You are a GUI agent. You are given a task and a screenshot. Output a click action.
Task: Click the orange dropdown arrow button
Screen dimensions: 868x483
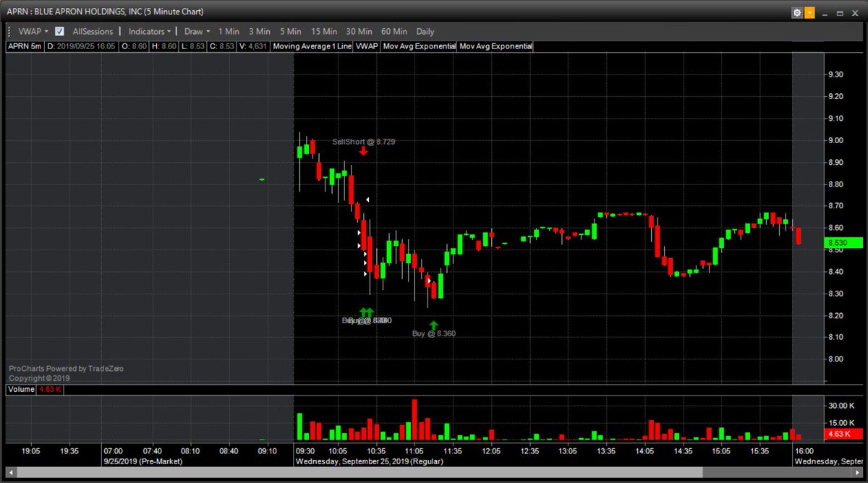(809, 12)
